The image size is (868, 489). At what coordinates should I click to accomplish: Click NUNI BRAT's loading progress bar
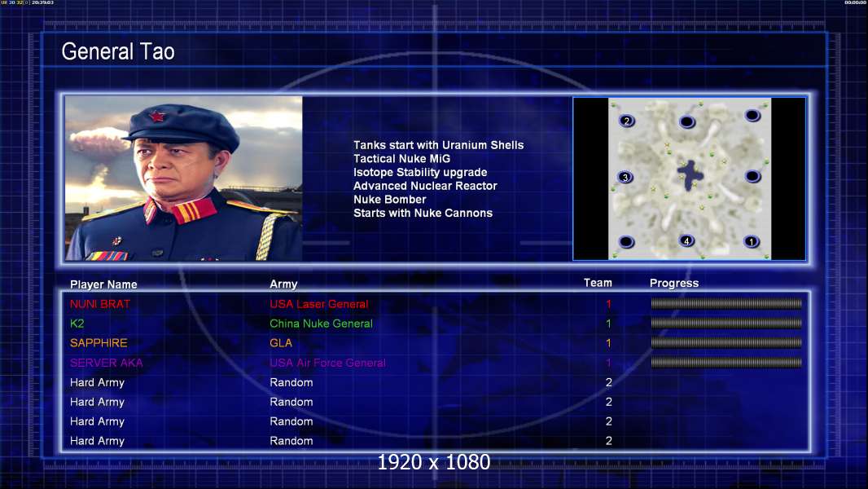726,304
